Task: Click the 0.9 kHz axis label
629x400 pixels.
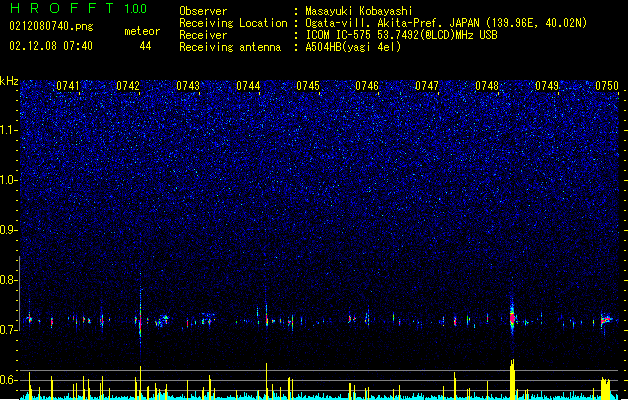Action: [x=9, y=230]
